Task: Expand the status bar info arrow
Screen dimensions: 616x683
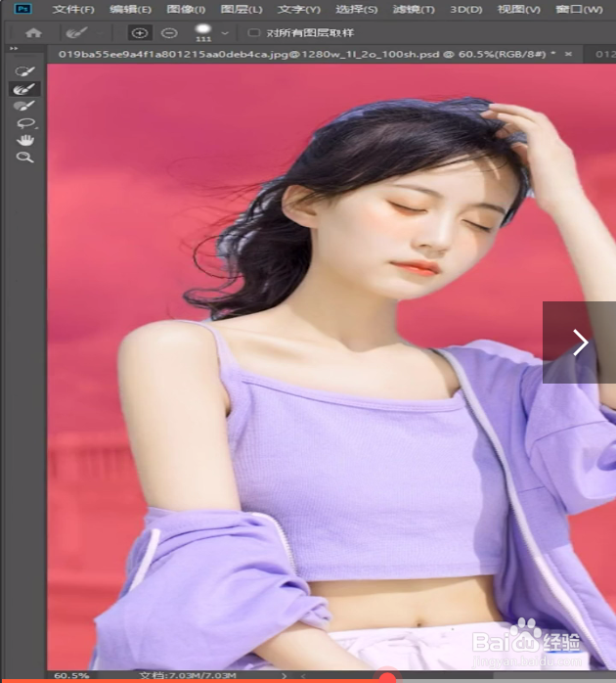Action: [284, 676]
